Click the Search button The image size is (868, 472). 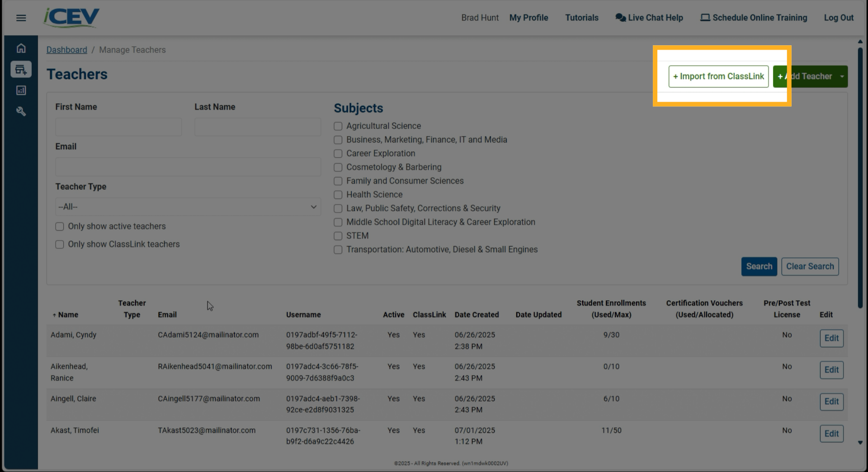pyautogui.click(x=759, y=266)
